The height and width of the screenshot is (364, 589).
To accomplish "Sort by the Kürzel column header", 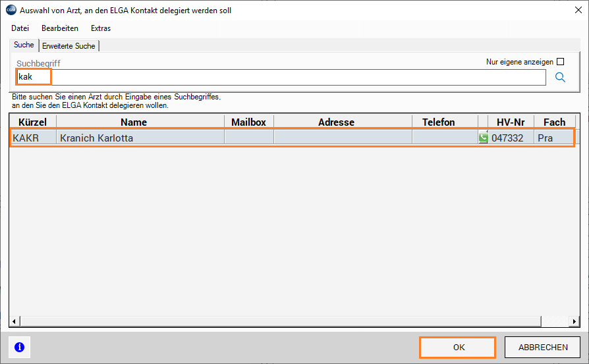I will point(32,122).
